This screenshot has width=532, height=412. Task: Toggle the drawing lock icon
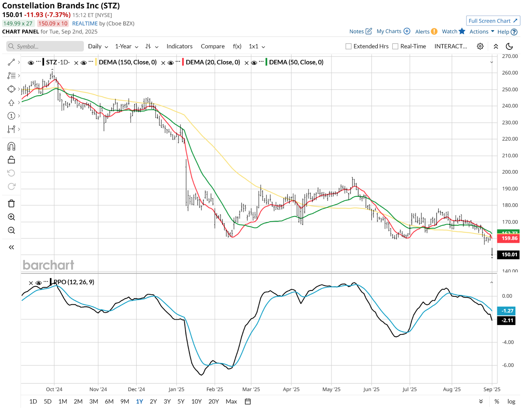coord(11,160)
